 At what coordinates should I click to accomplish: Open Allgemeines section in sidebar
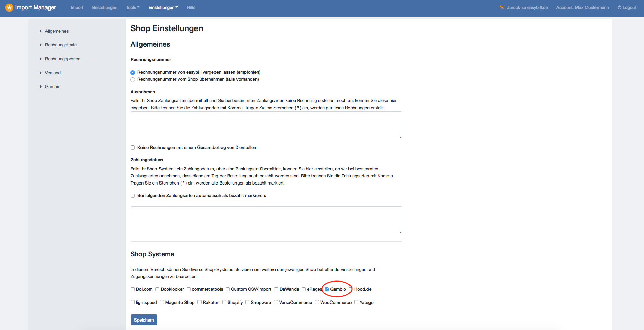pos(57,31)
